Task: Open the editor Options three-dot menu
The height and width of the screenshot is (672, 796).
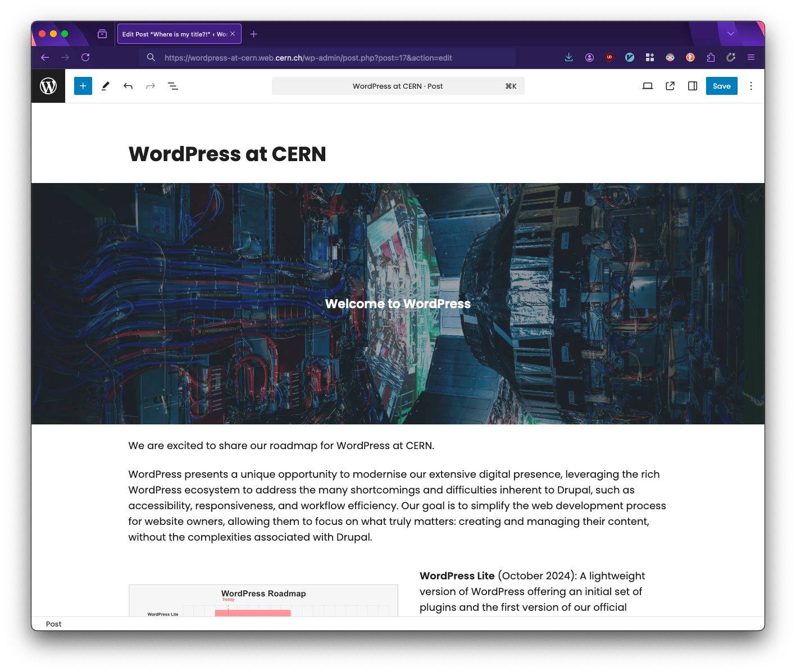Action: (751, 86)
